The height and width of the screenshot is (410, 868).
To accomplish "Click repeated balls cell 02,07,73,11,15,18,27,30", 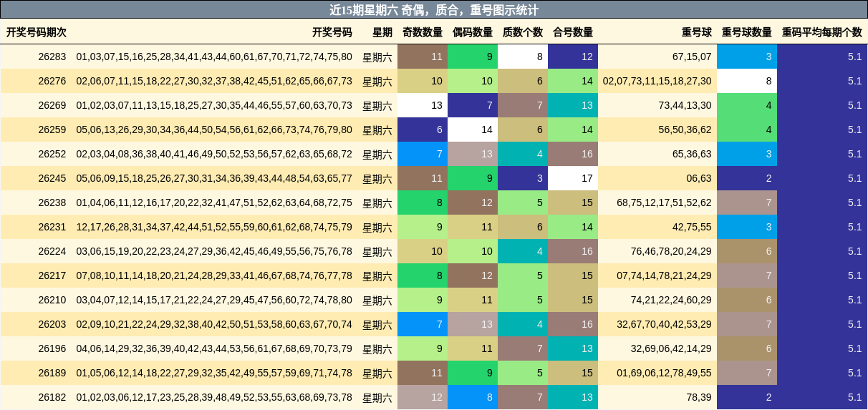I will 657,81.
